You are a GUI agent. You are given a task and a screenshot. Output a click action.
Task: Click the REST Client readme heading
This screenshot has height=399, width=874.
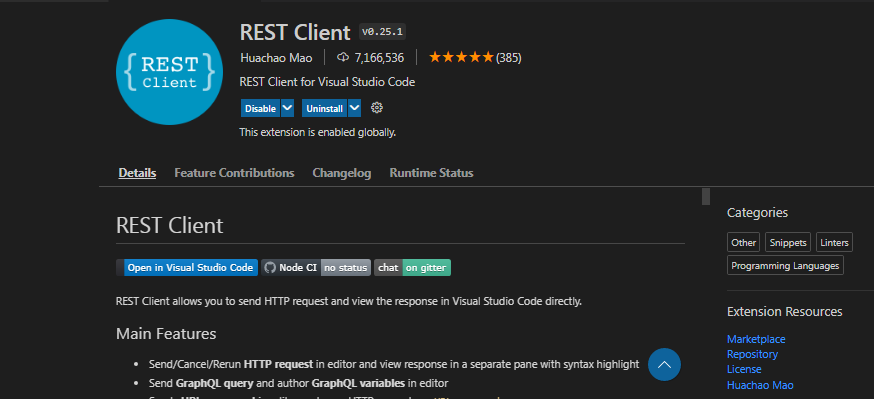pos(169,226)
